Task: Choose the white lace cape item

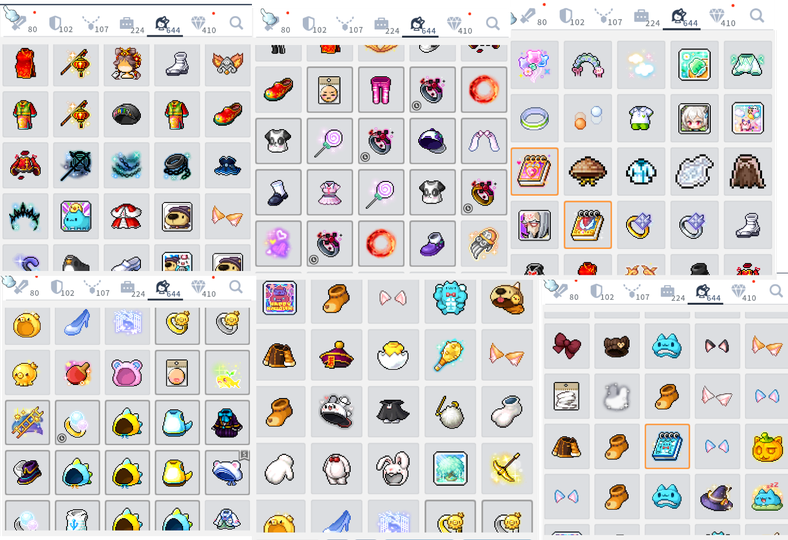Action: click(694, 172)
